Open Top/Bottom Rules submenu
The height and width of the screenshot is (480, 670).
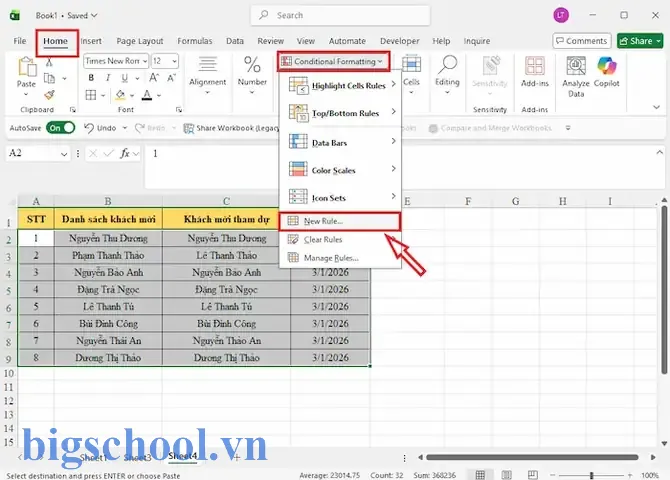(342, 113)
